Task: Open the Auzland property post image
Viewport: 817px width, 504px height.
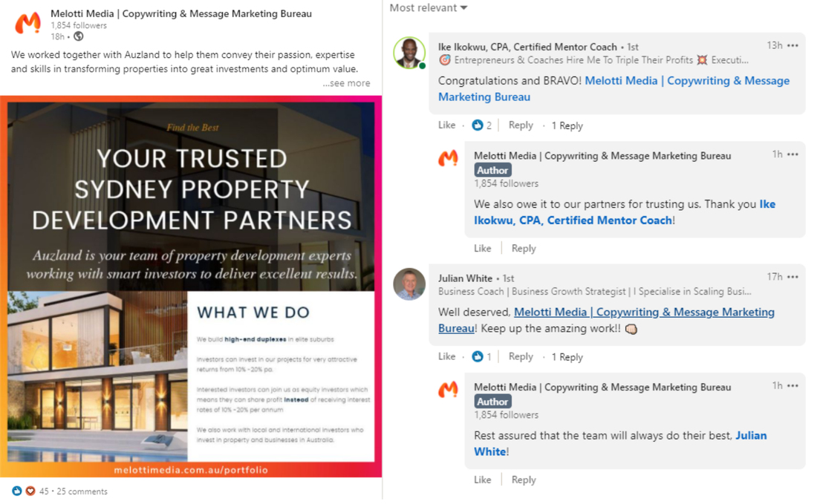Action: 191,287
